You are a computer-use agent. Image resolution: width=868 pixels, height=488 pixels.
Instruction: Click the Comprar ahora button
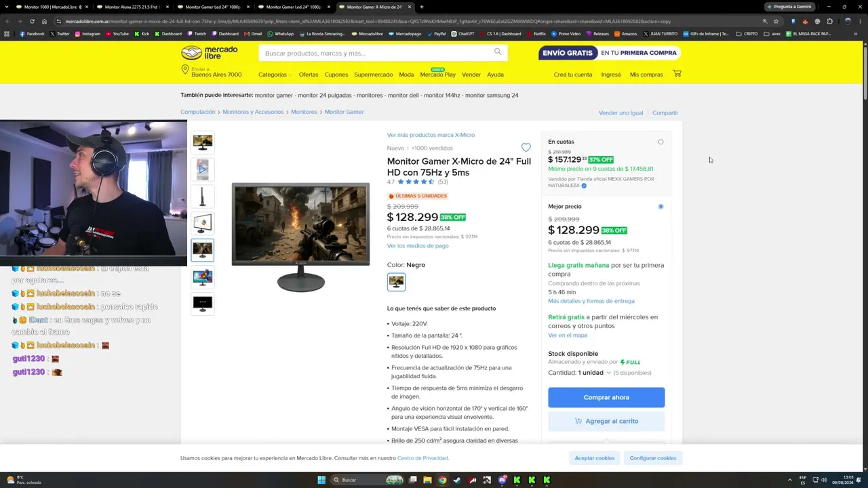point(606,397)
